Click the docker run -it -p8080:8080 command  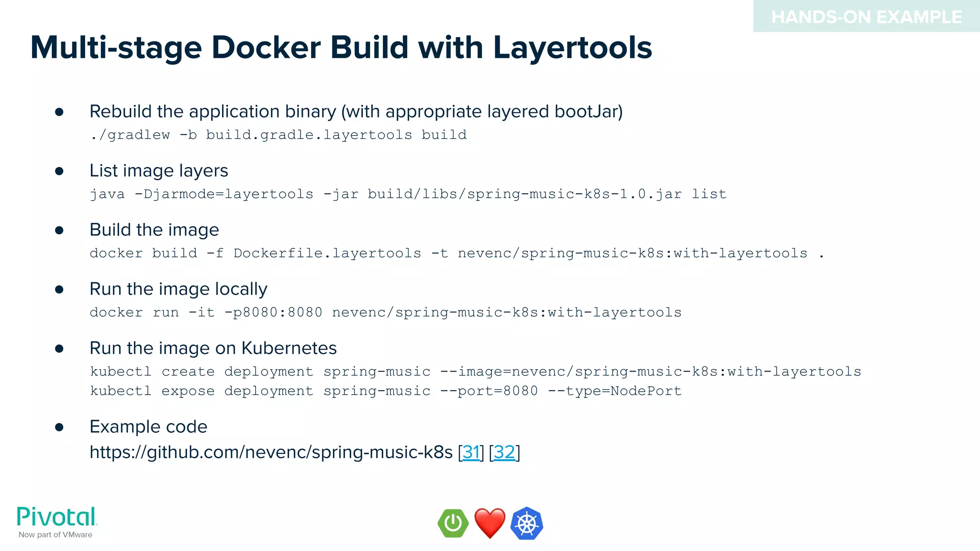386,312
